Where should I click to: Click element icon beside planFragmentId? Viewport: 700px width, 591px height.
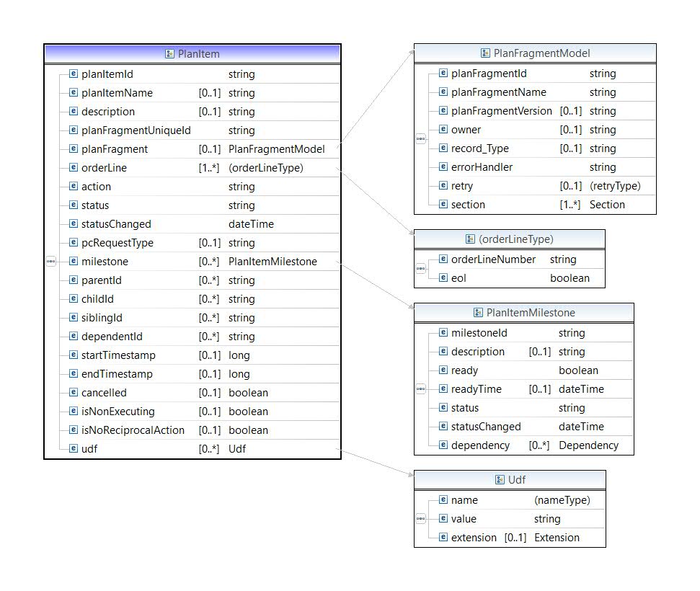[x=443, y=73]
